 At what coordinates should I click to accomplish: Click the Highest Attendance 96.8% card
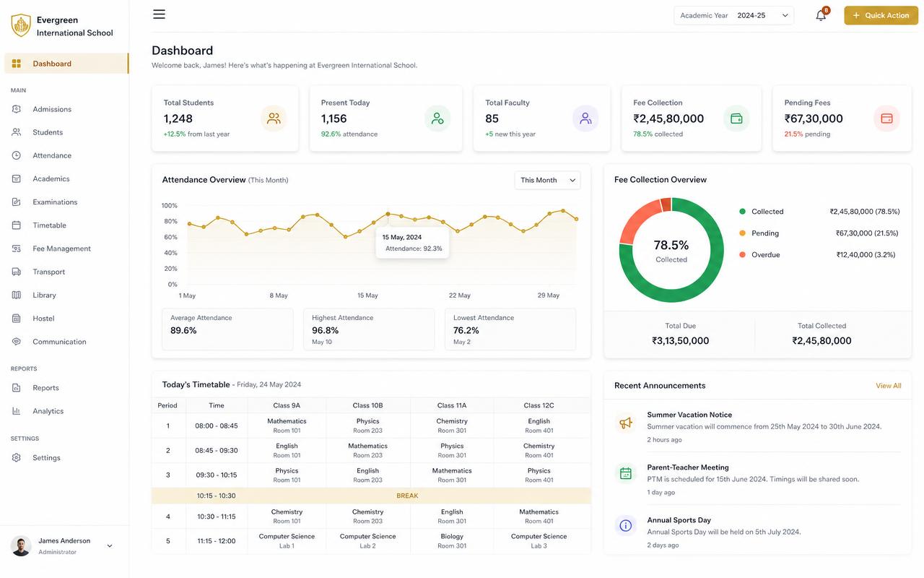click(369, 329)
